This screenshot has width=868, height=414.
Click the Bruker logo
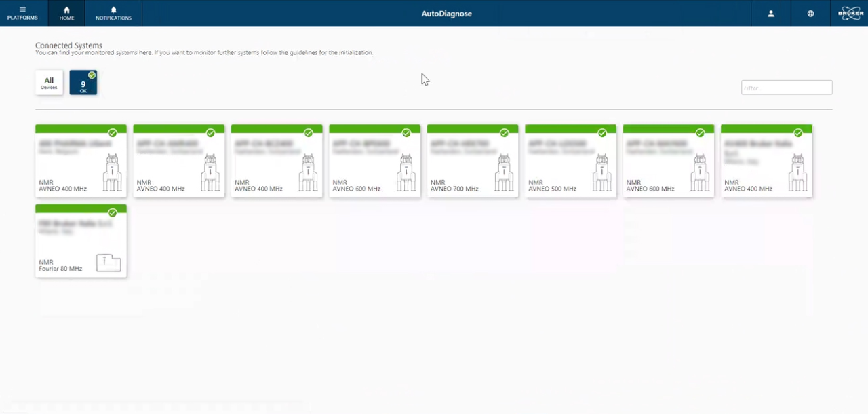pyautogui.click(x=851, y=14)
